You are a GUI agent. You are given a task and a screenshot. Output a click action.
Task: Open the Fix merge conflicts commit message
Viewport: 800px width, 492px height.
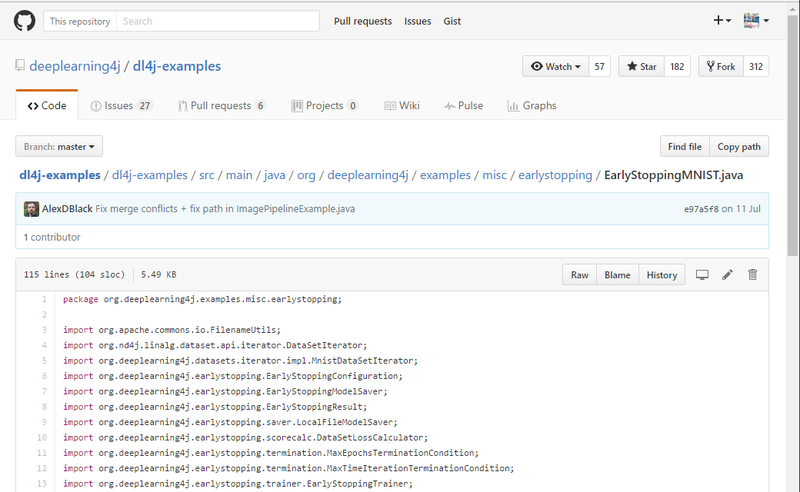click(225, 209)
